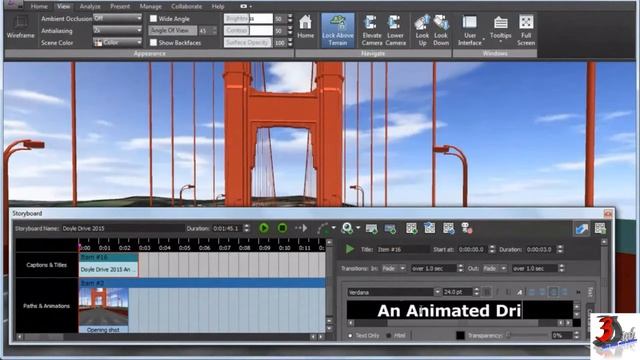Play the storyboard with green play button
The height and width of the screenshot is (360, 640).
tap(264, 228)
